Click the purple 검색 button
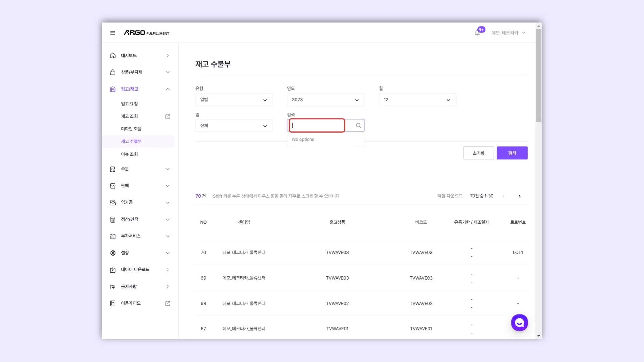The width and height of the screenshot is (644, 362). [x=512, y=153]
